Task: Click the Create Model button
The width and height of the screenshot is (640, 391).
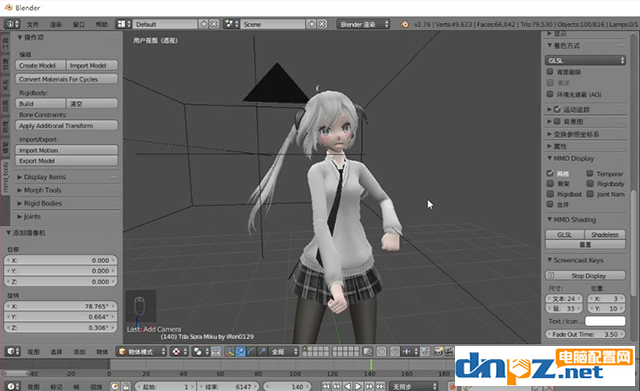Action: (40, 65)
